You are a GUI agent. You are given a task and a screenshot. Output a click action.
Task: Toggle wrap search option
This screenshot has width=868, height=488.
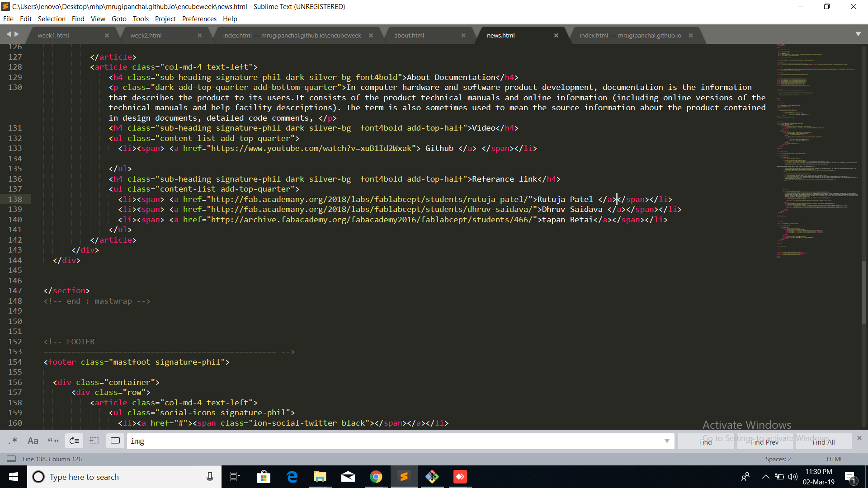[74, 441]
